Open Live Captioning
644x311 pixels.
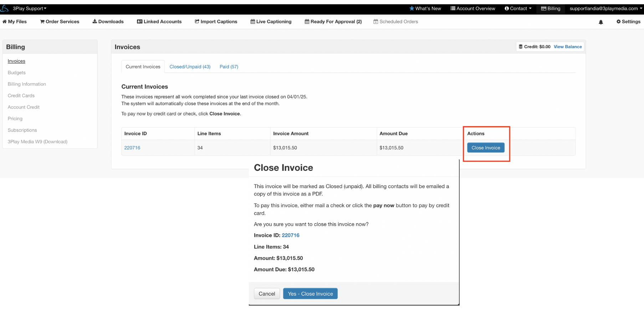pyautogui.click(x=271, y=22)
